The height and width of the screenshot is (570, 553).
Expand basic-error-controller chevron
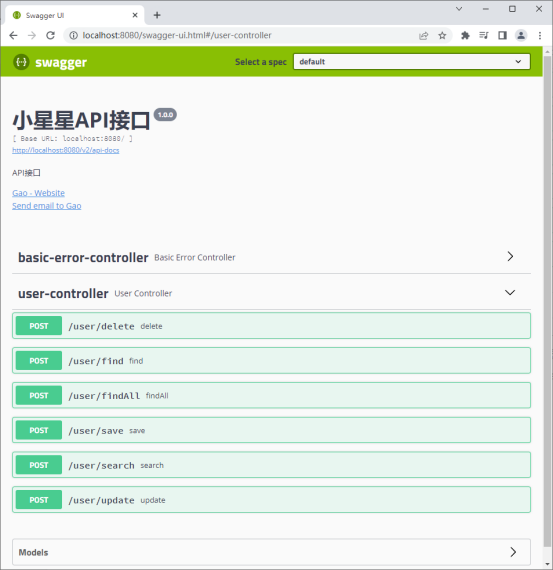point(510,257)
